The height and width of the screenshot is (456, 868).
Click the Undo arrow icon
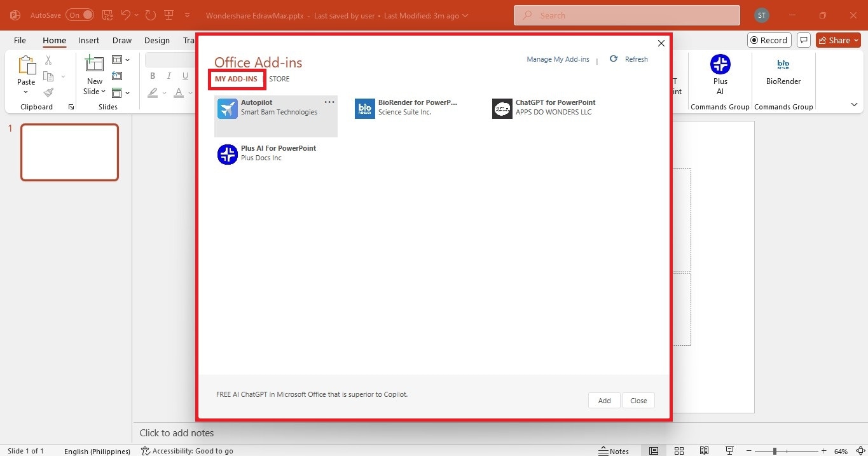[x=126, y=15]
